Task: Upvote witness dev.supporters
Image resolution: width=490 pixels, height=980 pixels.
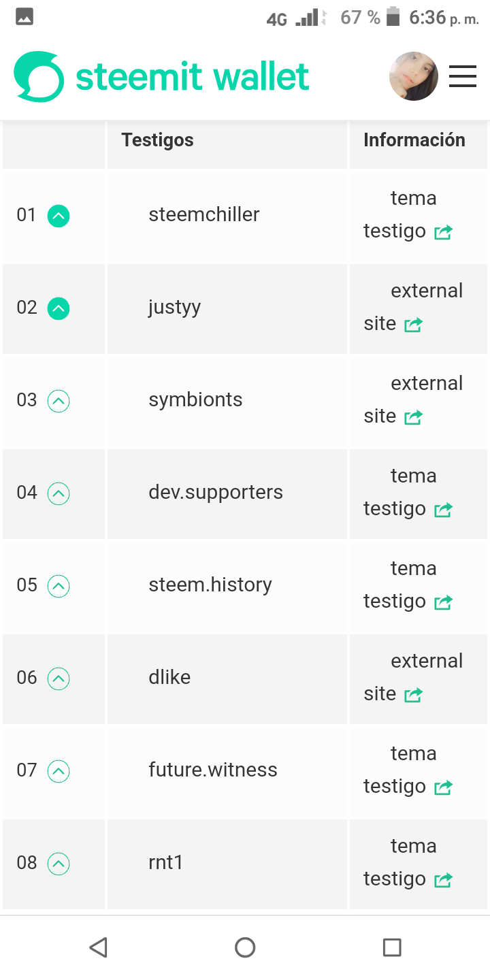Action: click(x=59, y=494)
